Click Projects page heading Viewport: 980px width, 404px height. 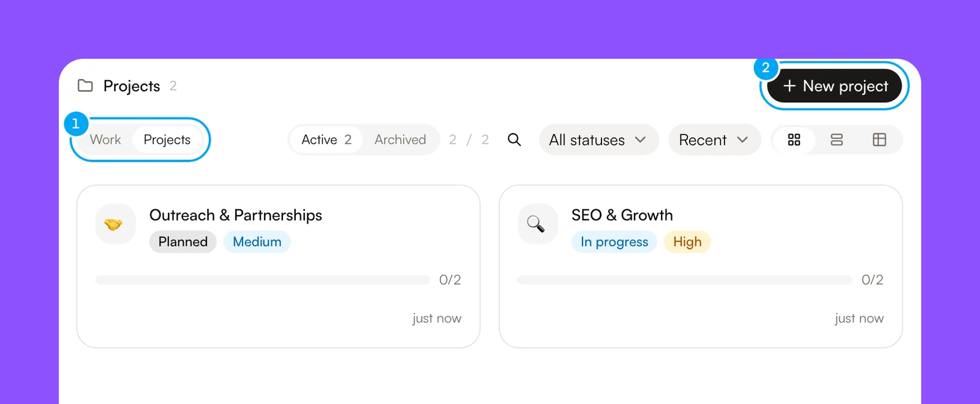pos(132,86)
